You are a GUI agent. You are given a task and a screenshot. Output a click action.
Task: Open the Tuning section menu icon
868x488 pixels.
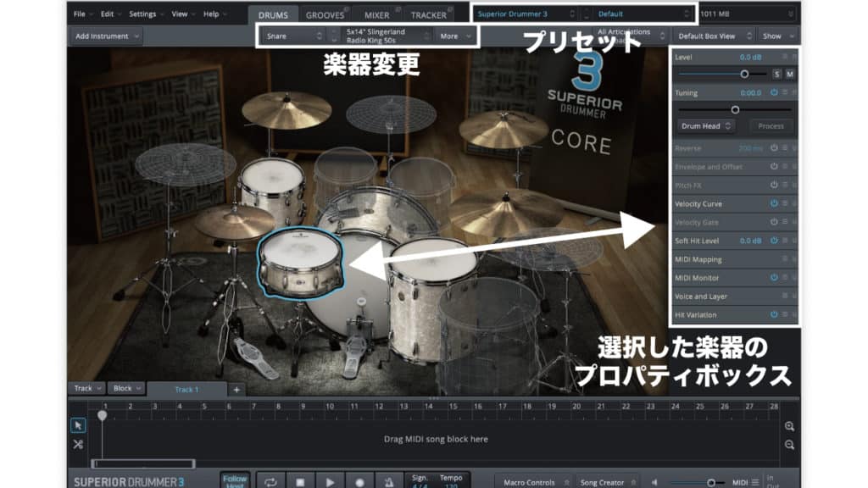[784, 92]
